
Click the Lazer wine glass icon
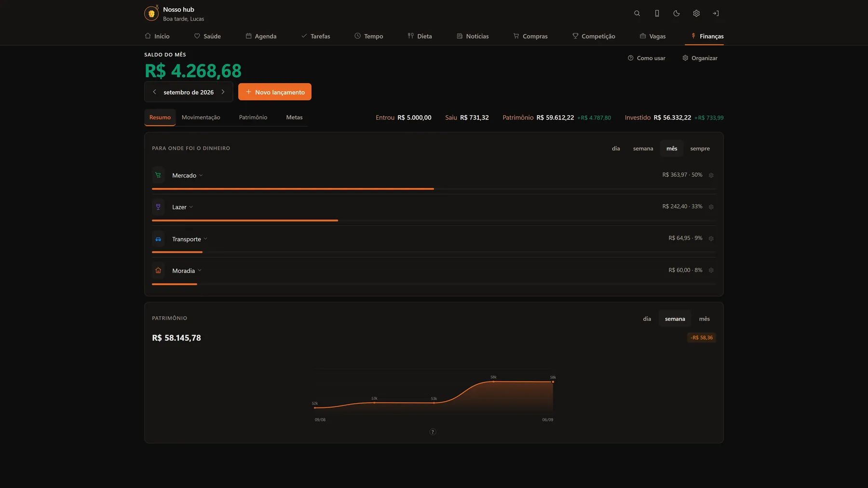pos(158,207)
